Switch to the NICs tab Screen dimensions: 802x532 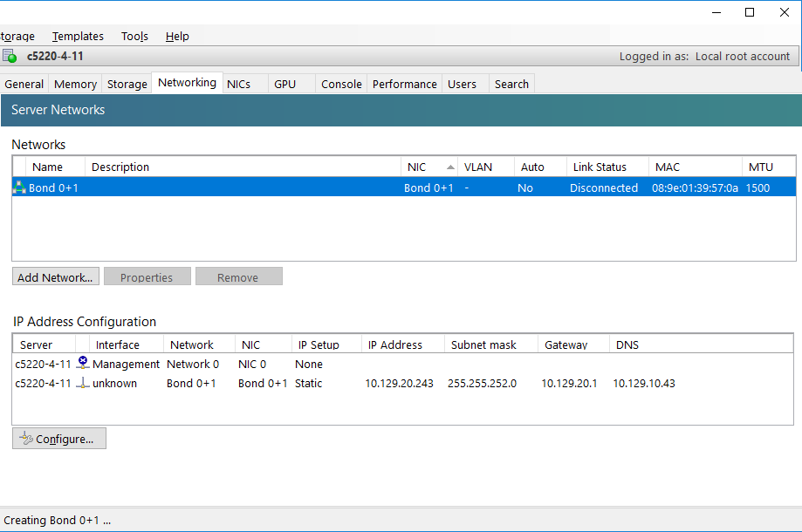[x=238, y=84]
